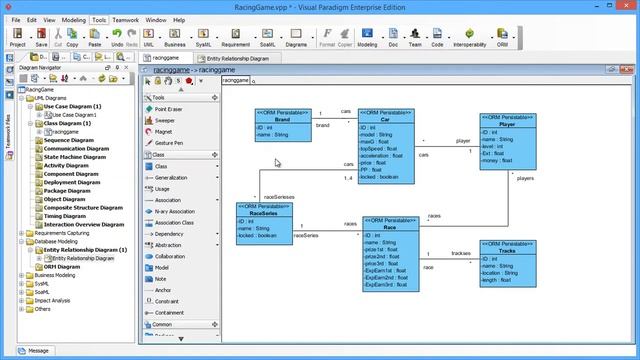The height and width of the screenshot is (360, 640).
Task: Open the Modeling menu
Action: pyautogui.click(x=73, y=20)
